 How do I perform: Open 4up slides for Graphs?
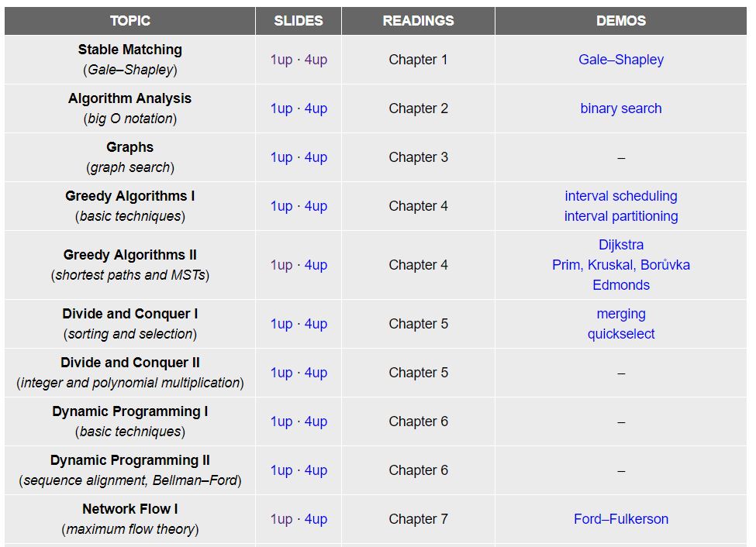point(316,157)
